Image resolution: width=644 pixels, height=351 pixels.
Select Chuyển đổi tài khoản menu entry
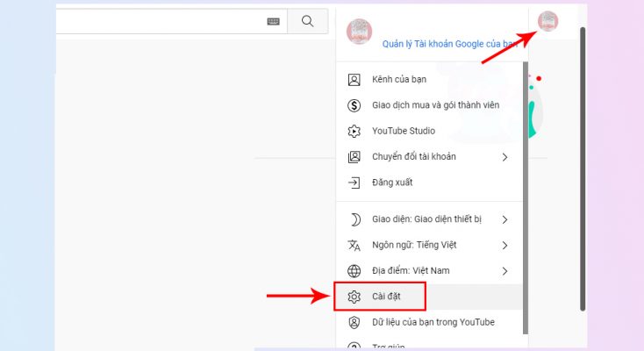tap(429, 156)
